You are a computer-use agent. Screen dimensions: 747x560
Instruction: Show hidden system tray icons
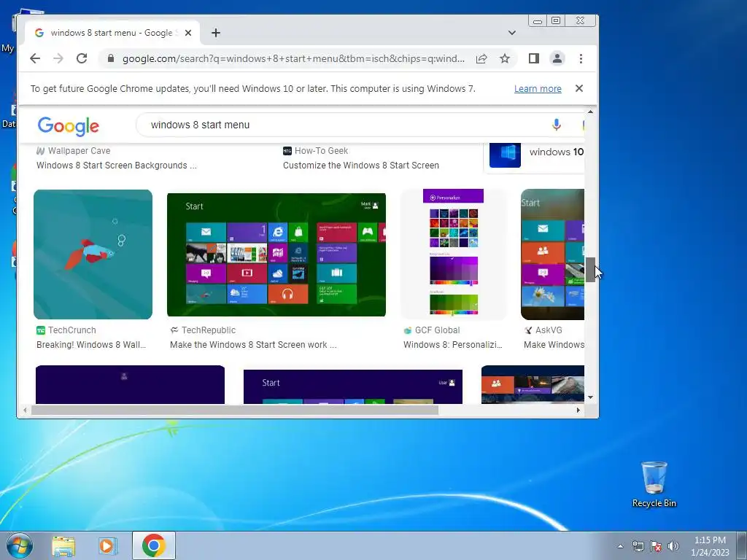620,546
